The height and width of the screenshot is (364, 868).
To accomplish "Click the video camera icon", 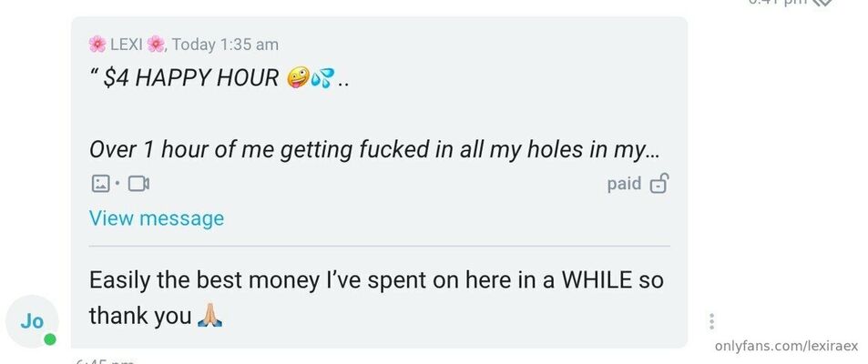I will click(138, 184).
